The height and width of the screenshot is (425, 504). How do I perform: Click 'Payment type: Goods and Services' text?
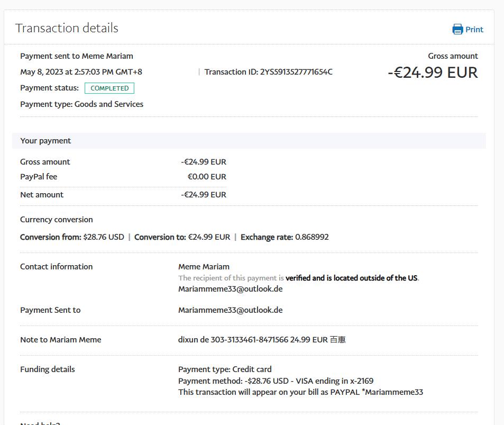pyautogui.click(x=81, y=104)
